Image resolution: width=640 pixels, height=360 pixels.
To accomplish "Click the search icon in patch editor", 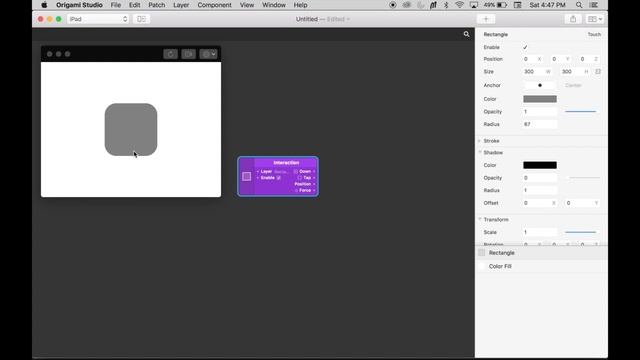I will point(466,34).
